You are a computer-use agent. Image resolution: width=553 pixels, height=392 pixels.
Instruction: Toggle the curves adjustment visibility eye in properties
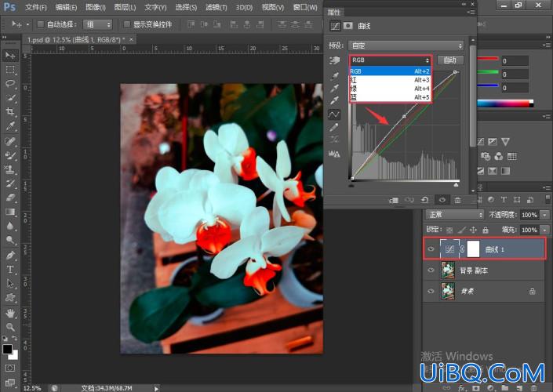click(x=442, y=200)
